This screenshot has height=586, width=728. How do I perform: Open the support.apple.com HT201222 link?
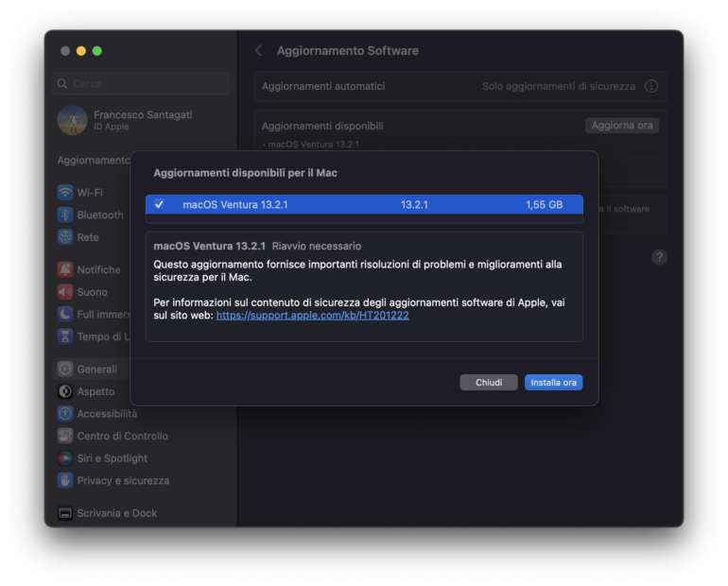tap(312, 315)
